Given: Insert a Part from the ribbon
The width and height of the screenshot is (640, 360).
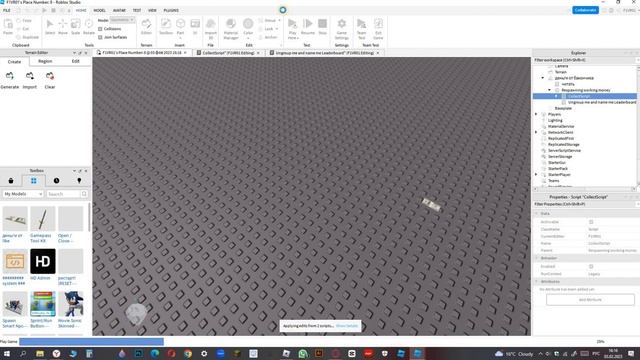Looking at the screenshot, I should [x=180, y=27].
